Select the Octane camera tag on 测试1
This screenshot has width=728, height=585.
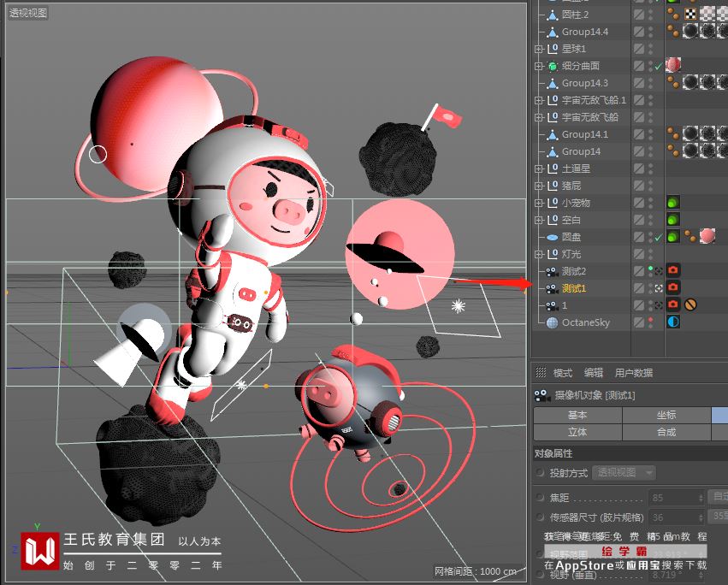click(x=672, y=288)
